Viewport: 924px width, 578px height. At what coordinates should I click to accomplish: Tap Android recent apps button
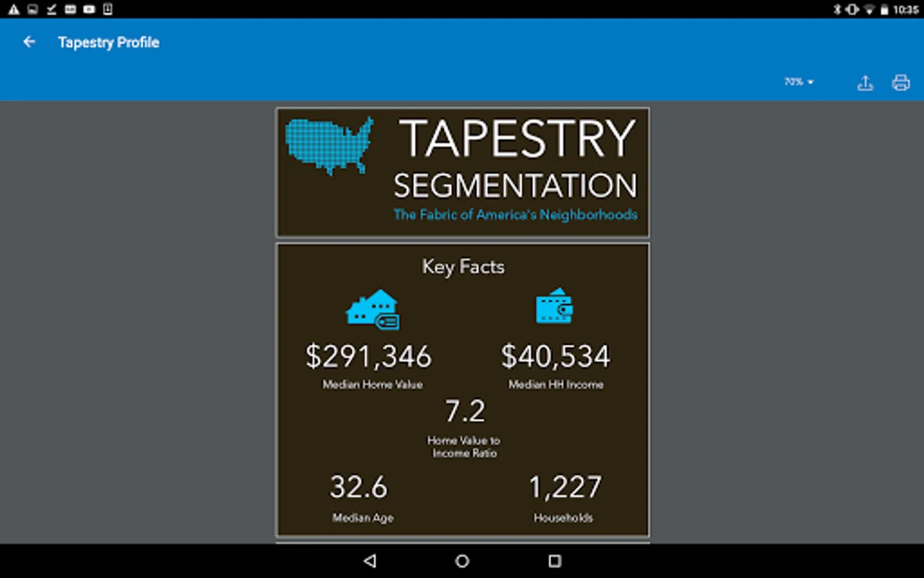[555, 561]
